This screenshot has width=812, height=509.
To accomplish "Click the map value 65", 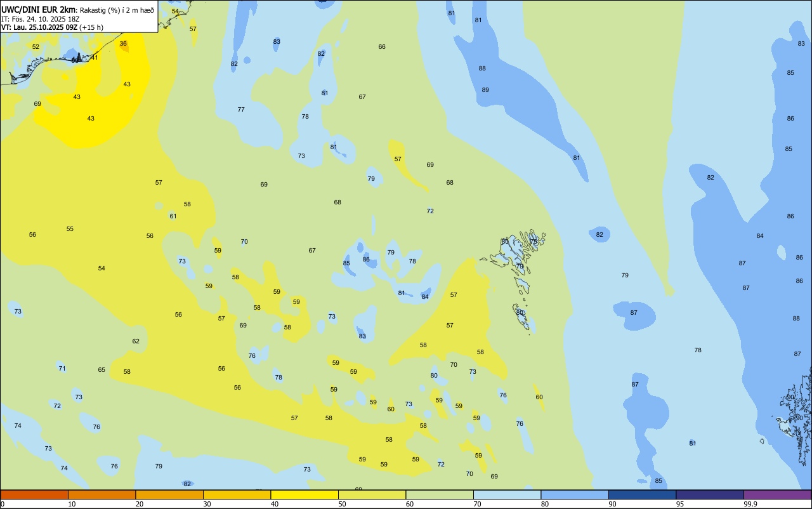I will pos(101,369).
